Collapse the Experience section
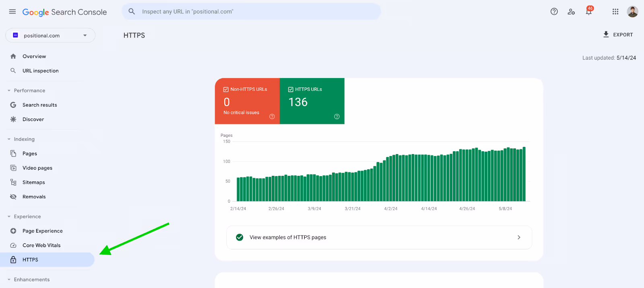The image size is (644, 288). tap(9, 216)
